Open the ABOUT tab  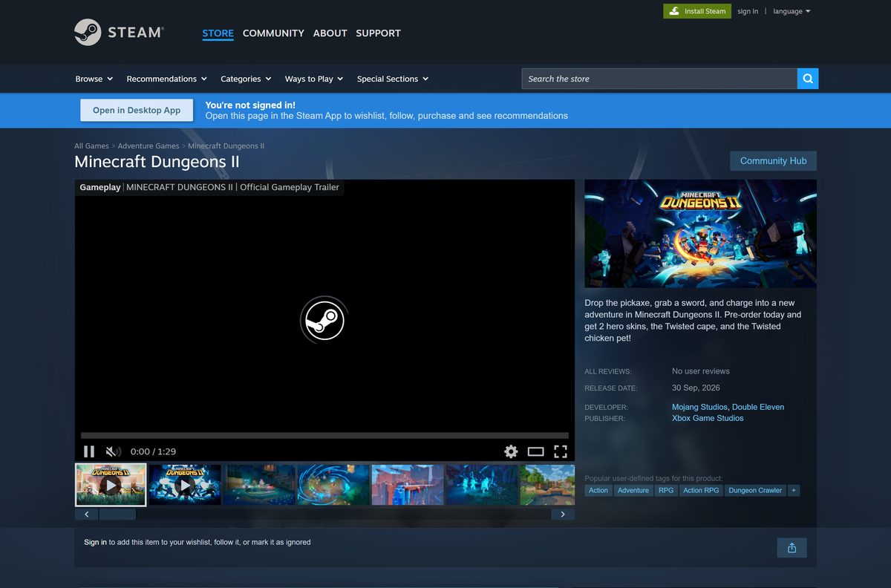[330, 33]
